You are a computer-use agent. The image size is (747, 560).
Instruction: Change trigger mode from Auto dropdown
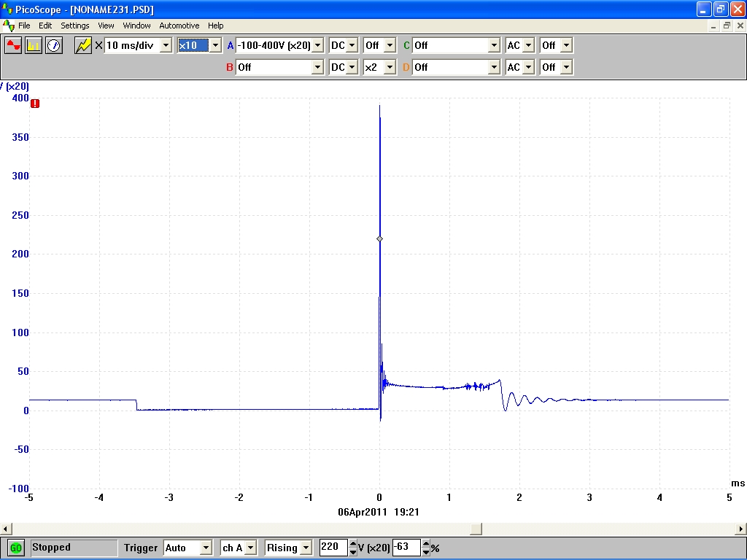206,548
